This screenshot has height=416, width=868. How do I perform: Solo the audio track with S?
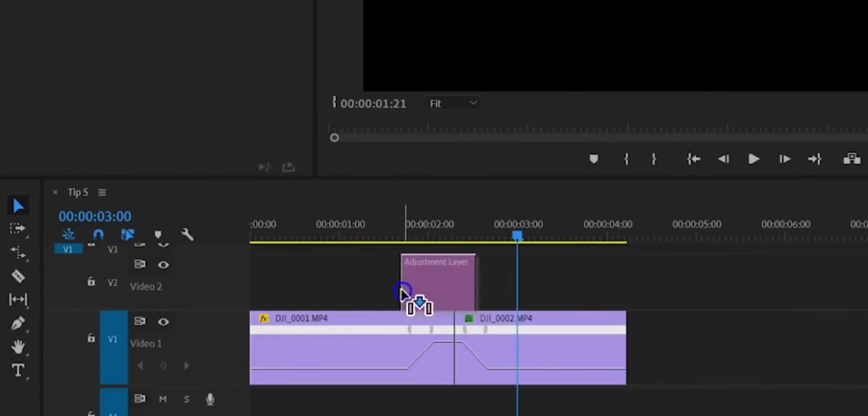(187, 399)
